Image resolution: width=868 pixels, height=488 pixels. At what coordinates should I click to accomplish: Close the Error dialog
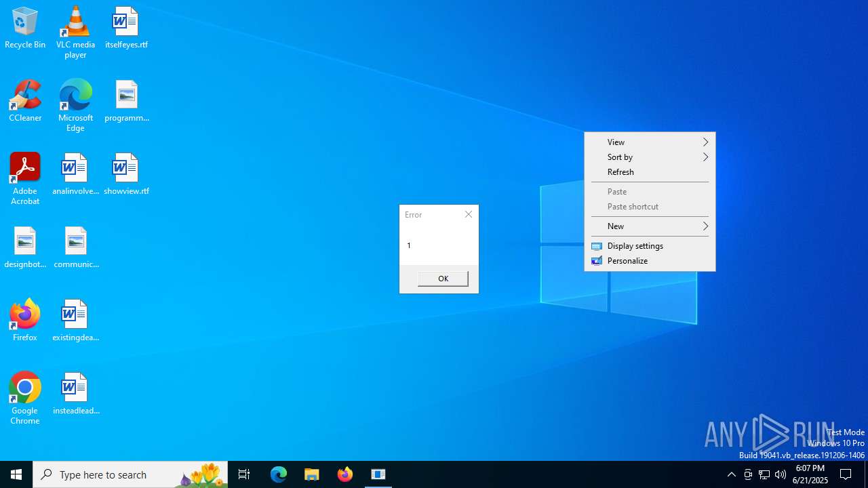469,214
